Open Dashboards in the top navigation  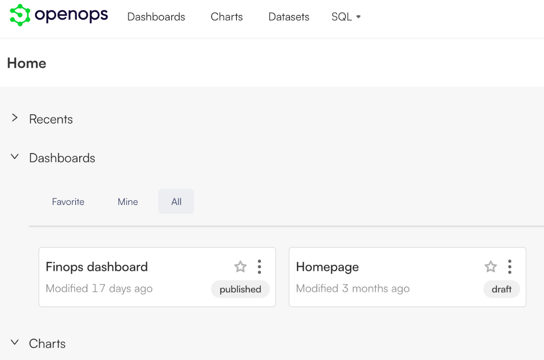(156, 17)
